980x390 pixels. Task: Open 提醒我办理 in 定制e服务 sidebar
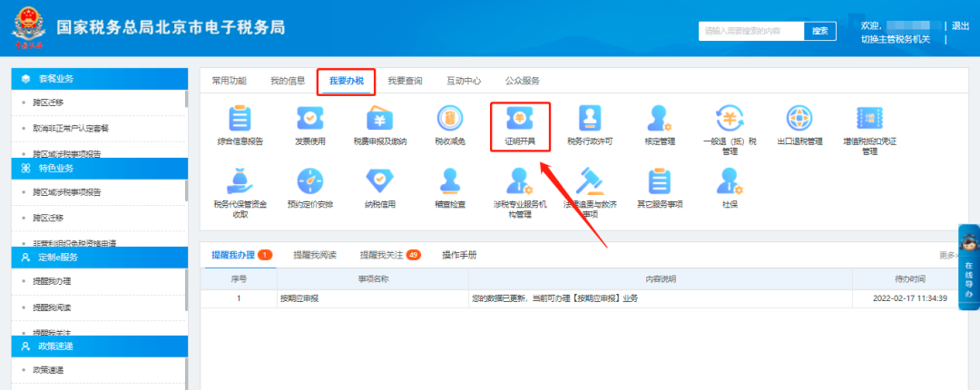[53, 281]
